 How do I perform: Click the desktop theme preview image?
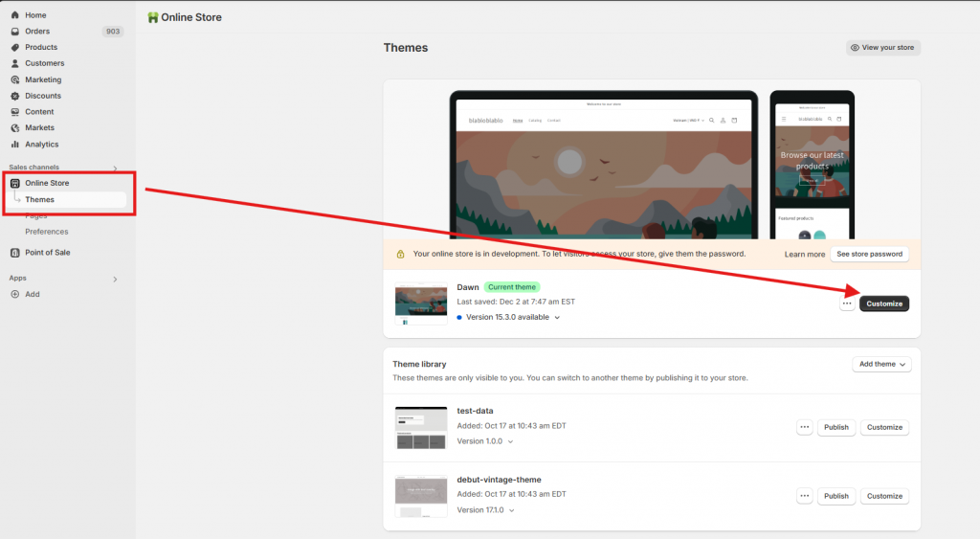pos(604,167)
